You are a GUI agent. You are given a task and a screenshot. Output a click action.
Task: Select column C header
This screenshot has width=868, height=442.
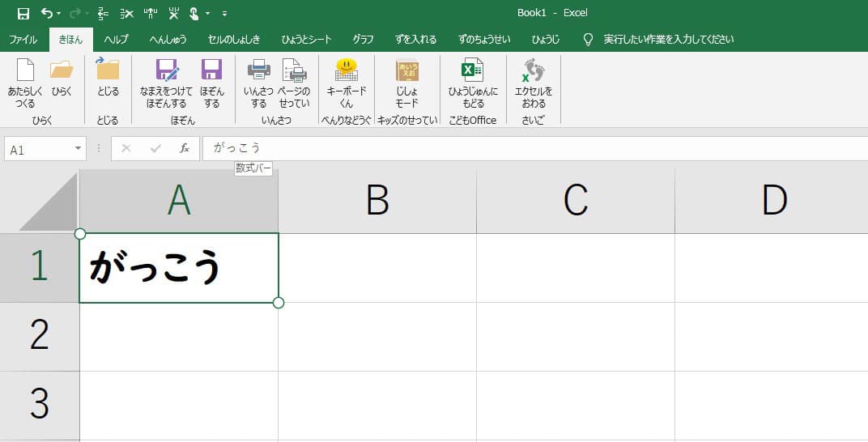[x=576, y=200]
